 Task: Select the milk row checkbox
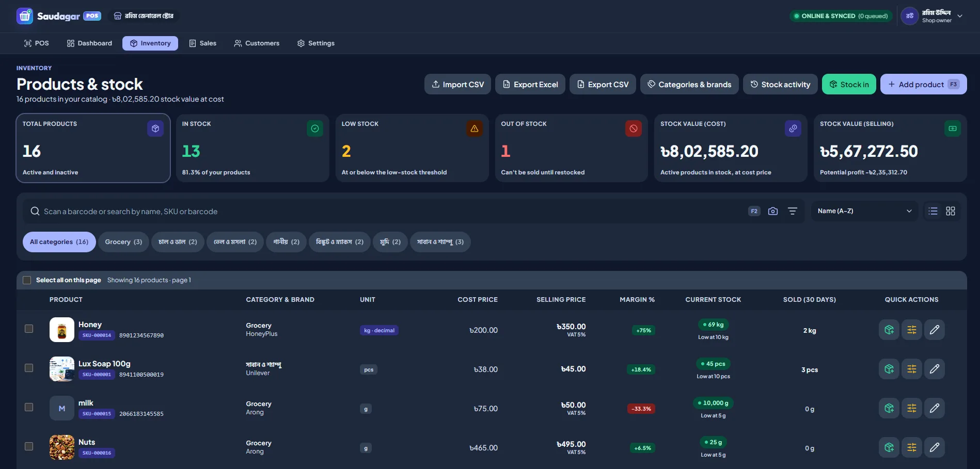point(29,407)
